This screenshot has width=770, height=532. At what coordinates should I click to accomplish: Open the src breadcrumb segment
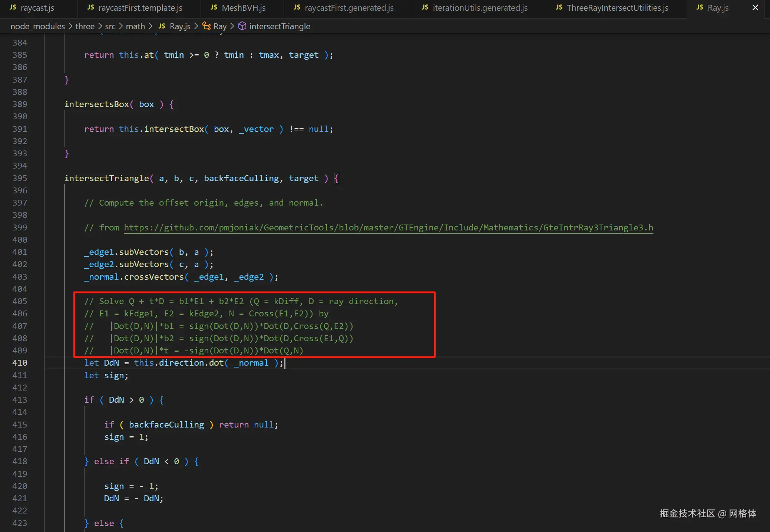tap(110, 26)
